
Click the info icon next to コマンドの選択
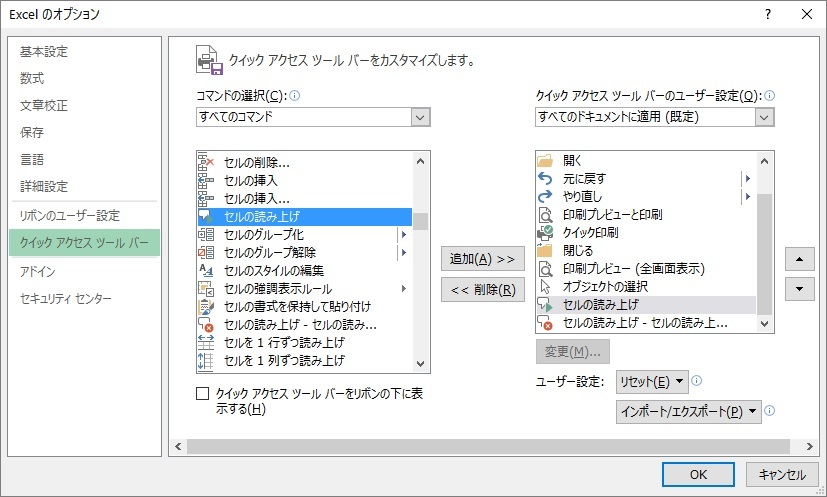tap(295, 95)
